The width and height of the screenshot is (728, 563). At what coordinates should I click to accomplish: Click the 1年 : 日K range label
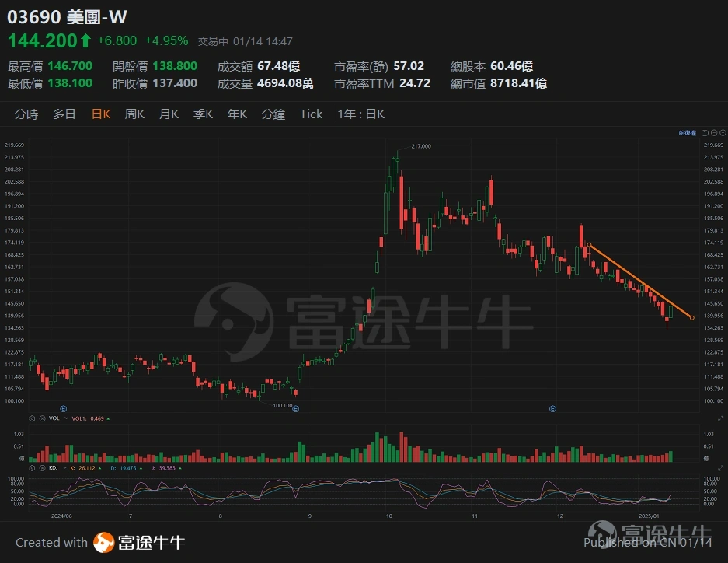point(361,114)
